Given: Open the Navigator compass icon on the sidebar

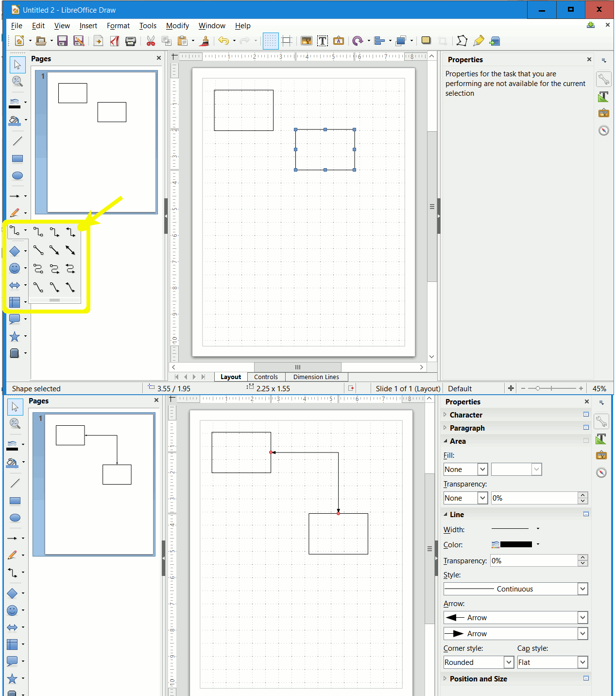Looking at the screenshot, I should coord(603,130).
